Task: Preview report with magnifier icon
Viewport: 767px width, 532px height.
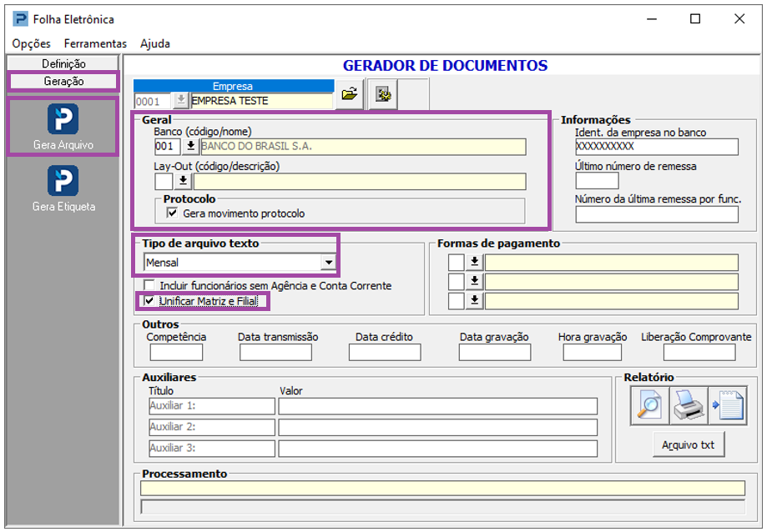Action: pyautogui.click(x=650, y=406)
